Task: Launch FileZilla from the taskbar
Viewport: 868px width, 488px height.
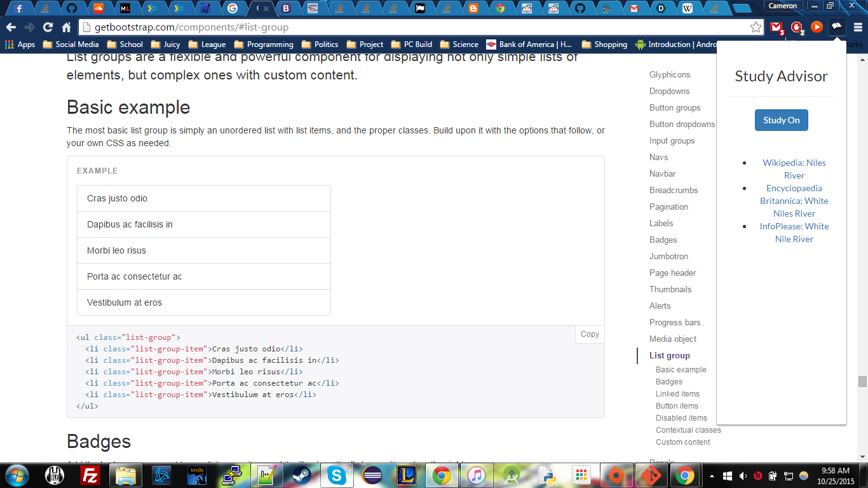Action: point(90,475)
